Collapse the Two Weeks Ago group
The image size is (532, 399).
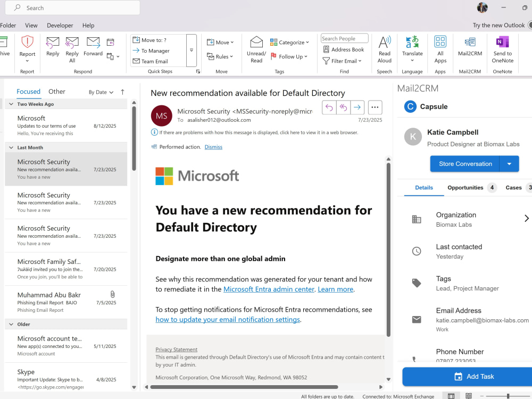point(11,104)
